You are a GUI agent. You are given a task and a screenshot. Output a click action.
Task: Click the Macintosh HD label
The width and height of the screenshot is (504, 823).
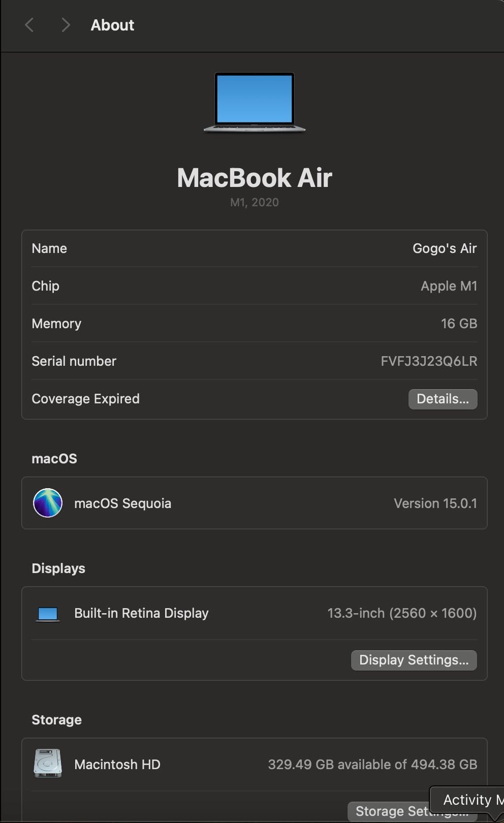click(x=117, y=765)
